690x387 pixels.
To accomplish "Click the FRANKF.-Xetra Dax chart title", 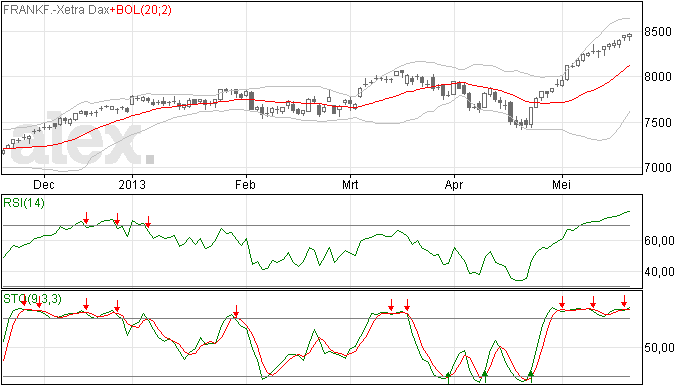I will (56, 10).
